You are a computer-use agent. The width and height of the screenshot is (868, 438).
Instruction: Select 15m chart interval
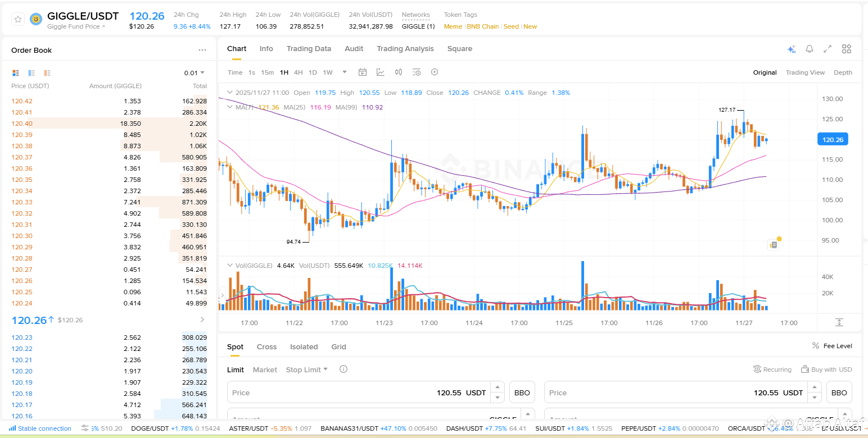tap(268, 72)
